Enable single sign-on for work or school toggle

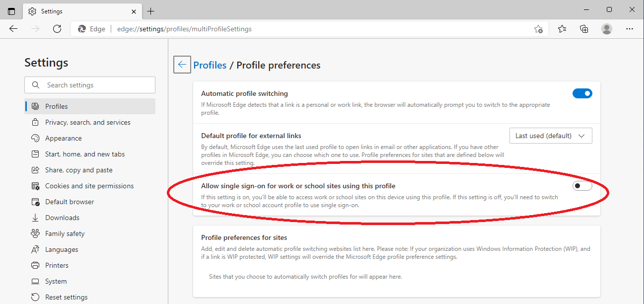coord(582,186)
